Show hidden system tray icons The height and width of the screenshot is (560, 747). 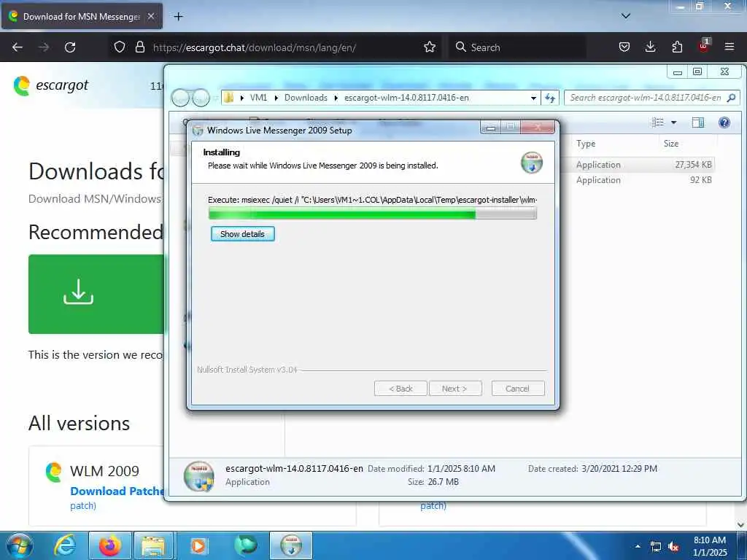pyautogui.click(x=638, y=546)
